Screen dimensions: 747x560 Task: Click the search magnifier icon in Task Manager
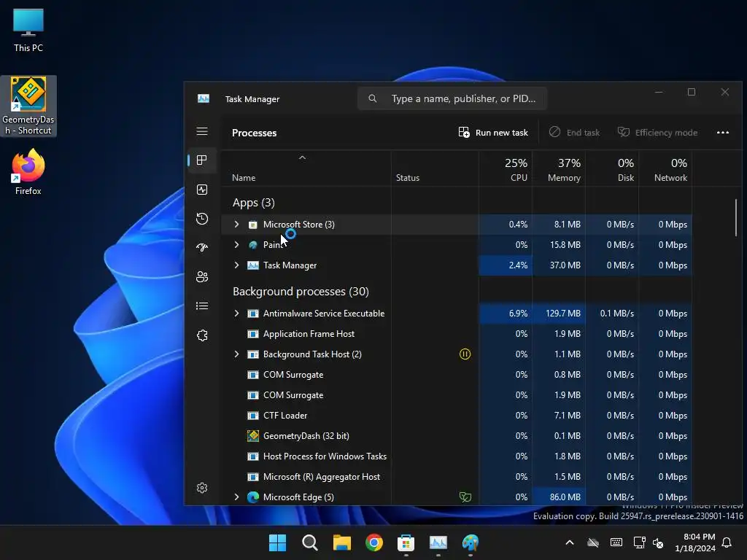tap(373, 98)
